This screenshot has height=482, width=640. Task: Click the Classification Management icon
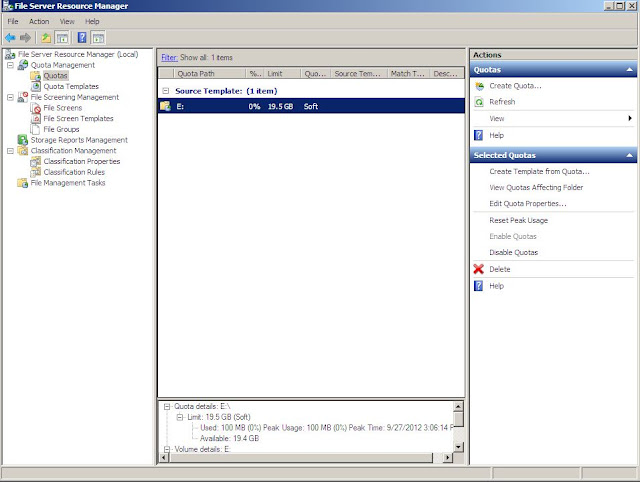pos(23,151)
